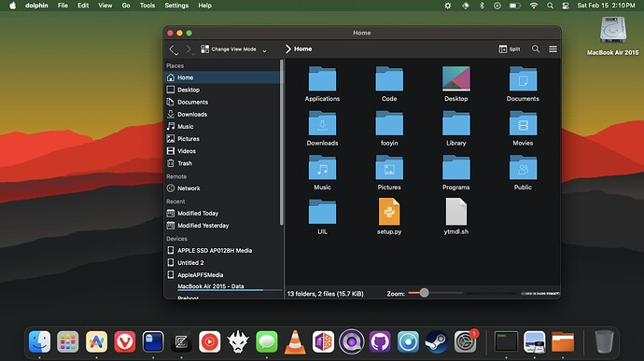Launch VLC from the dock
Image resolution: width=644 pixels, height=361 pixels.
[x=295, y=341]
